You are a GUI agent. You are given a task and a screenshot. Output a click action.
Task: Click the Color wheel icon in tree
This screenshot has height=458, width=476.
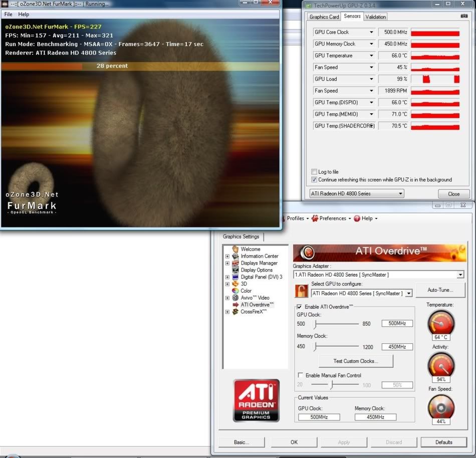pos(235,291)
